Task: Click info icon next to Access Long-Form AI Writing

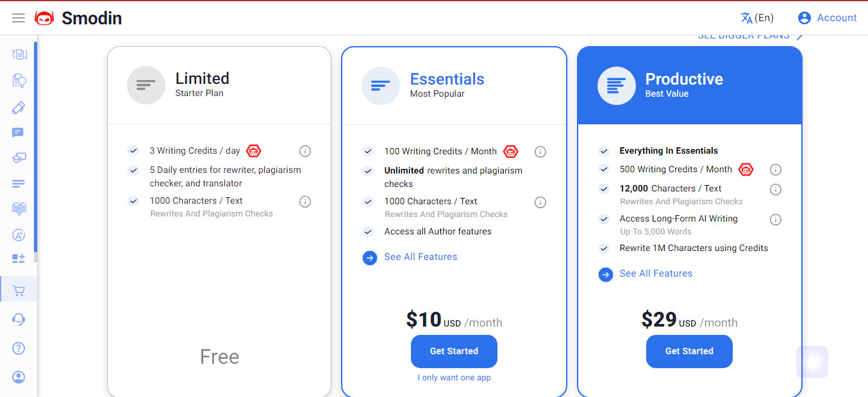Action: click(x=775, y=220)
